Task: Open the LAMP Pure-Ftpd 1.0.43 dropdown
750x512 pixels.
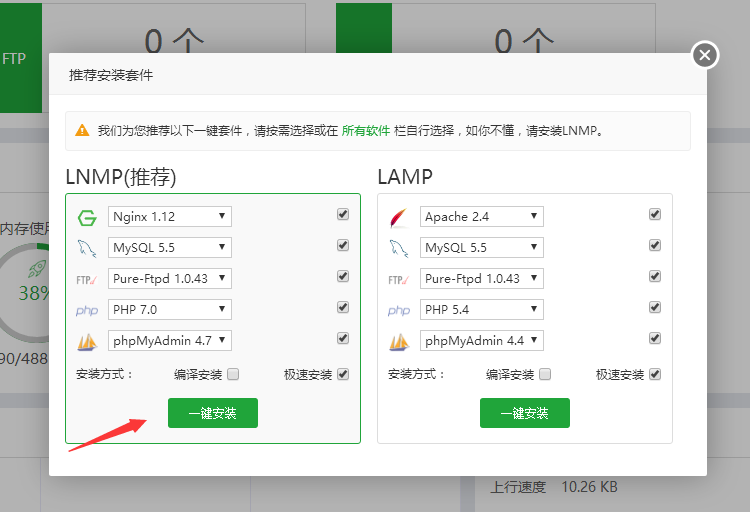Action: 482,278
